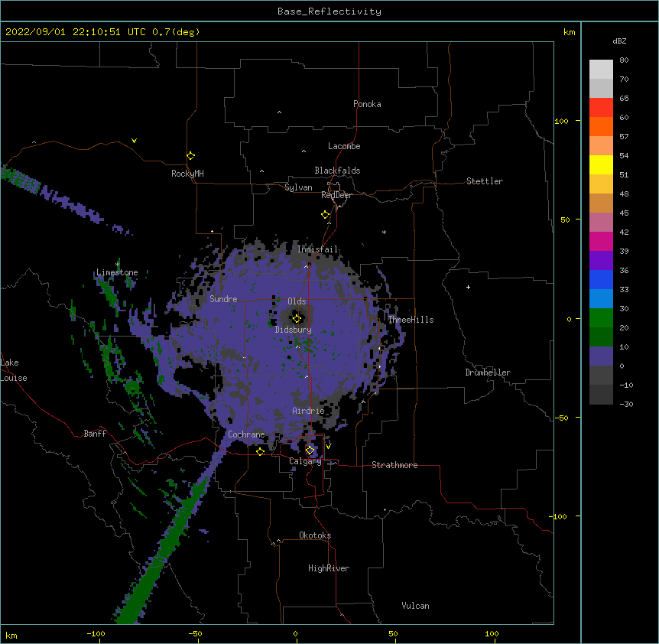
Task: Click the Cochrane town label
Action: pyautogui.click(x=246, y=434)
